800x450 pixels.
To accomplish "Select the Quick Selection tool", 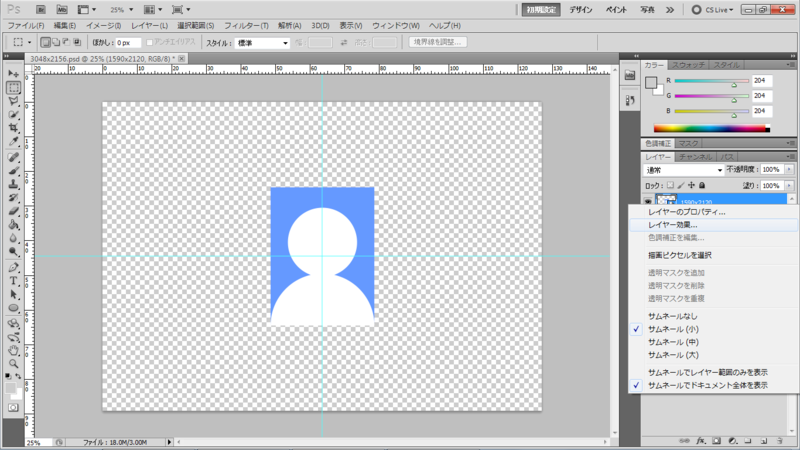I will [13, 115].
